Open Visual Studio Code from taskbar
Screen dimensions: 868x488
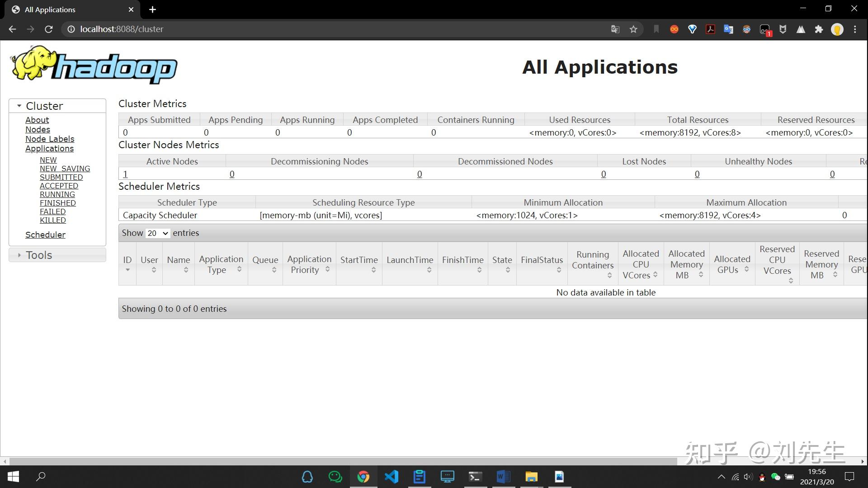coord(392,477)
